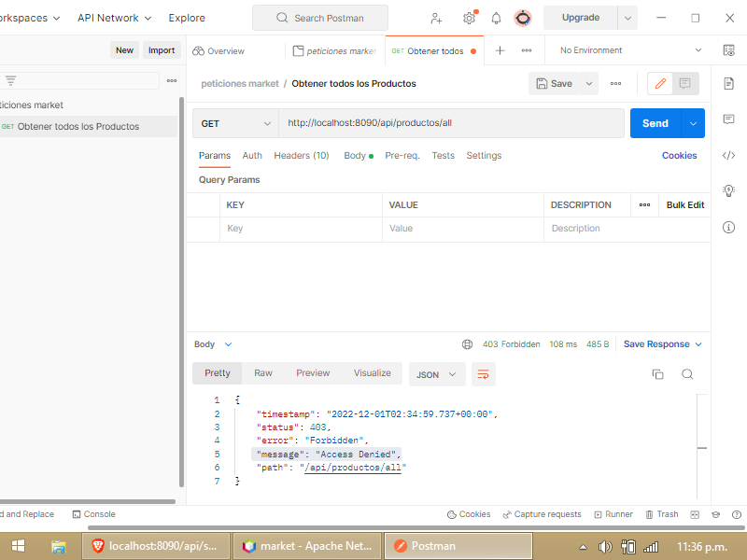The height and width of the screenshot is (560, 747).
Task: Open the request Body tab
Action: point(359,156)
